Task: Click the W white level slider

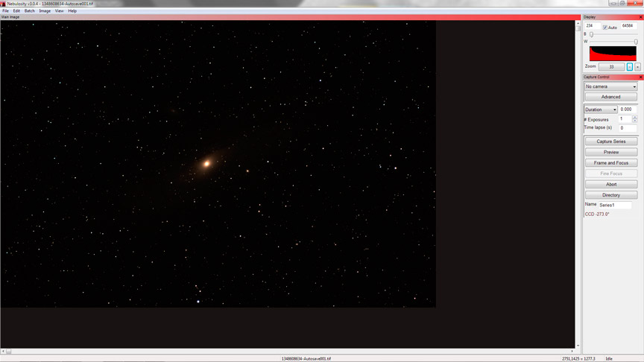Action: [635, 42]
